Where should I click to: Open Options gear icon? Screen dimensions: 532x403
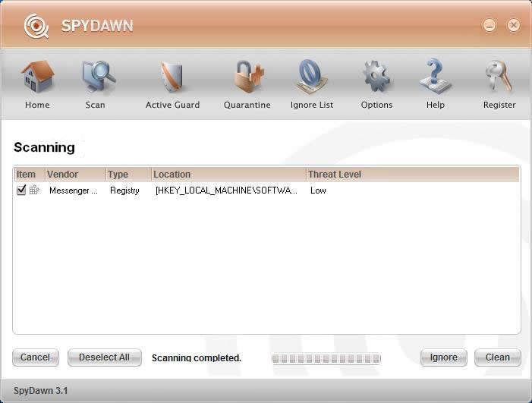point(376,77)
